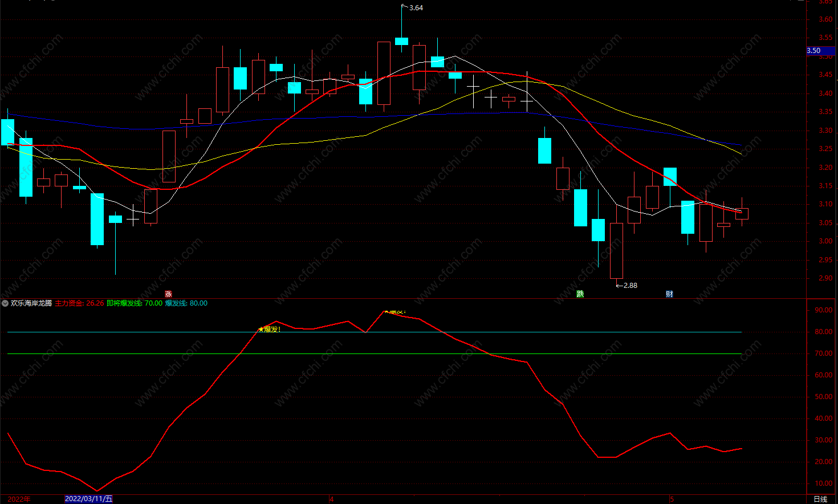Click the month 4 axis marker

point(332,499)
